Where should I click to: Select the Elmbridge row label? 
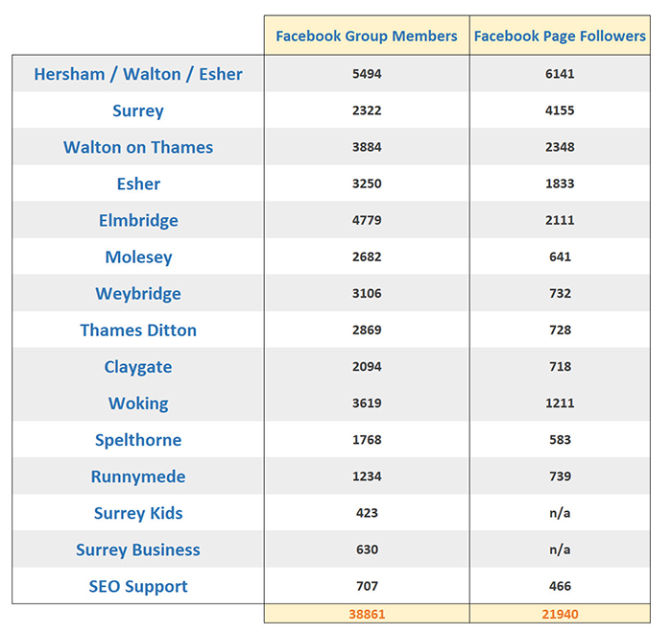coord(138,220)
